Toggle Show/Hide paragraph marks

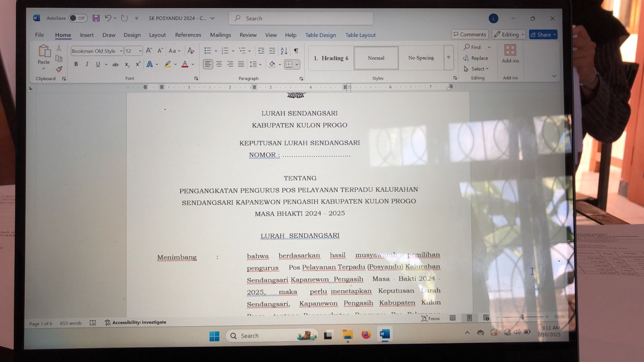(x=296, y=51)
